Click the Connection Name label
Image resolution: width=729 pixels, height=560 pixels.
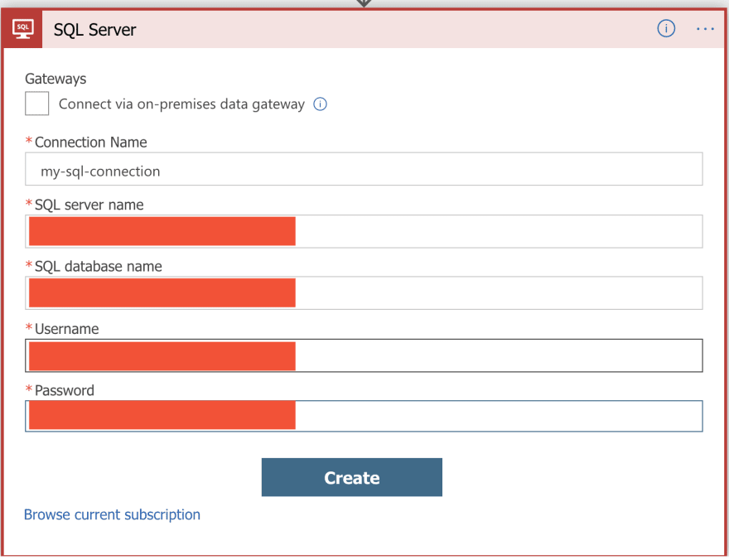[x=90, y=142]
